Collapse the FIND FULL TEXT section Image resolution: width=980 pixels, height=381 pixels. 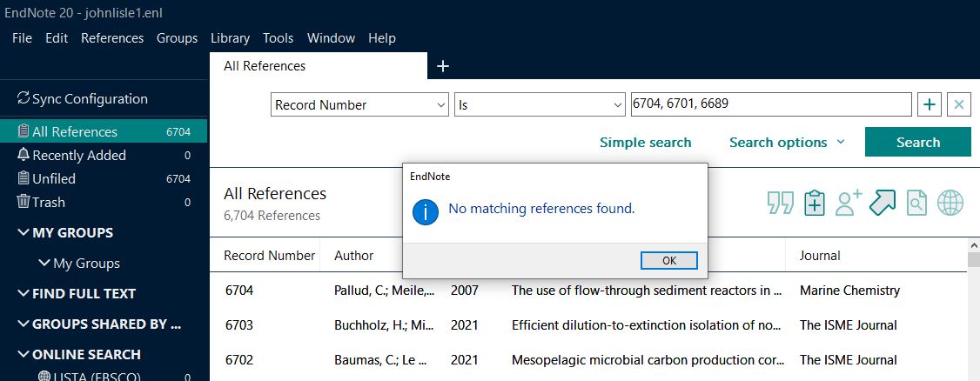pos(23,293)
